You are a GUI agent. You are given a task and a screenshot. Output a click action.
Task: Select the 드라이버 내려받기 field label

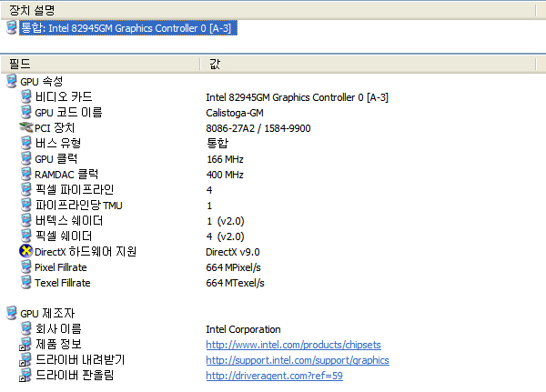click(x=80, y=359)
